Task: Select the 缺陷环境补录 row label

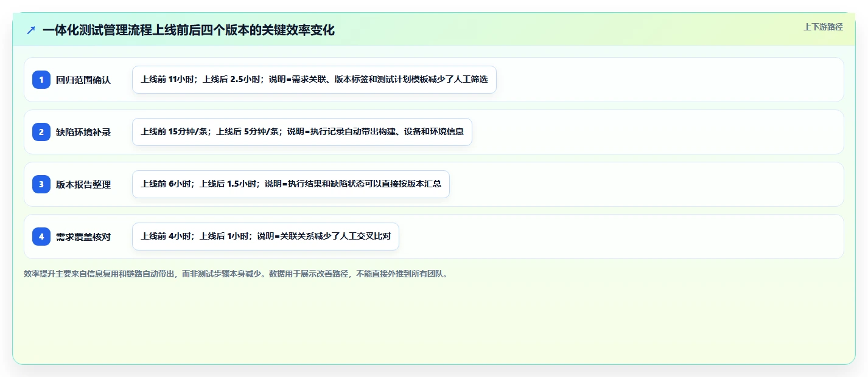Action: coord(83,132)
